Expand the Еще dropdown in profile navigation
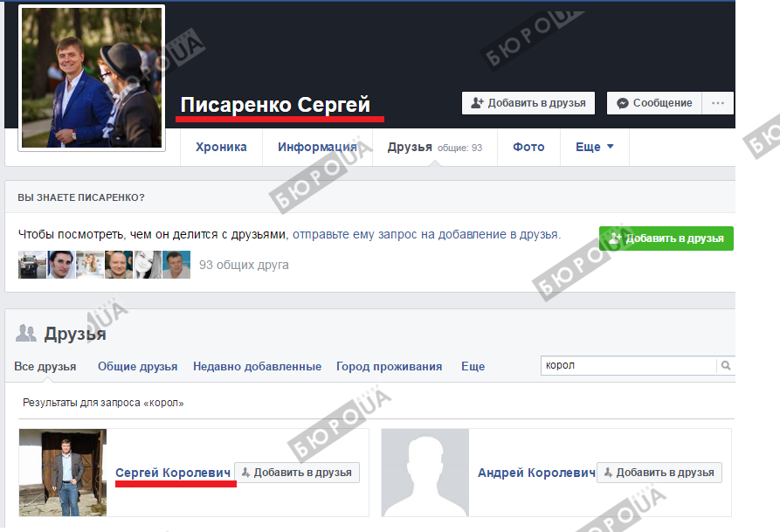 [x=594, y=148]
